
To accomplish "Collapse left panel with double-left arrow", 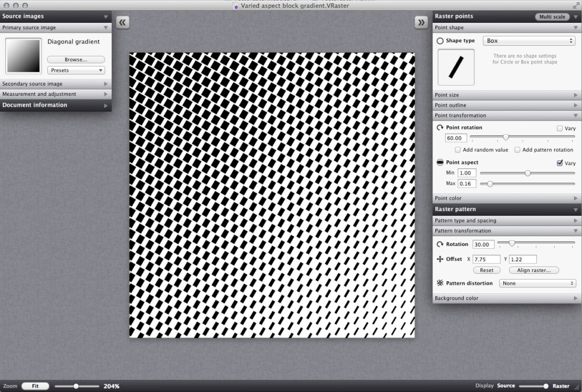I will point(123,23).
